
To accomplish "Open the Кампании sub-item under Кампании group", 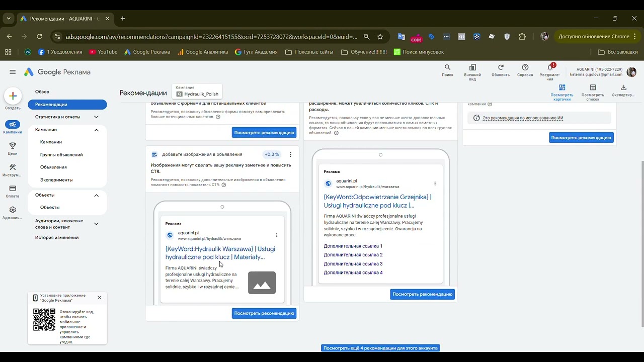I will [51, 142].
